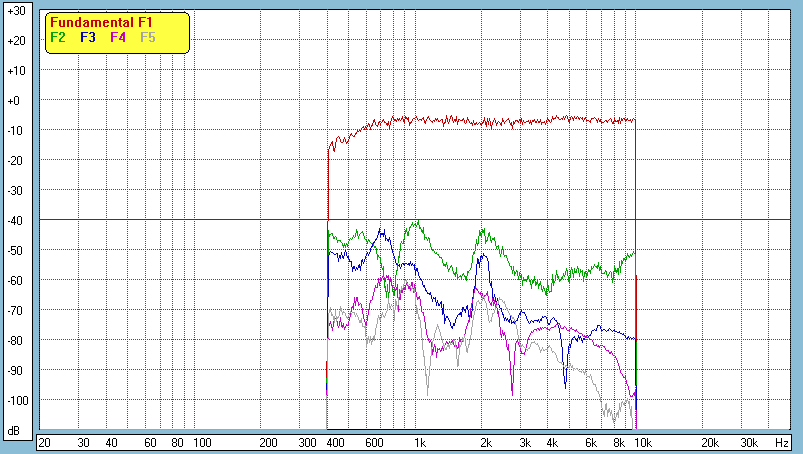Click the magenta F4 legend label
The height and width of the screenshot is (454, 803).
coord(118,37)
